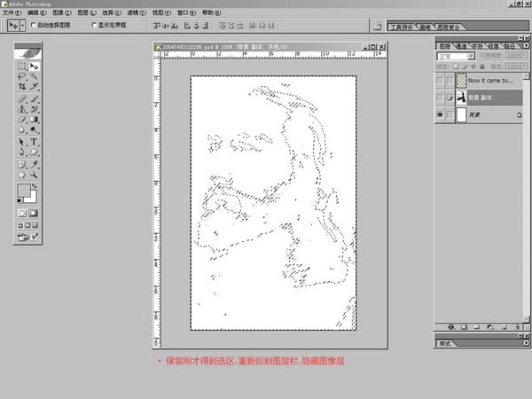Show the 背景 副本 layer visibility
532x399 pixels.
pos(440,98)
